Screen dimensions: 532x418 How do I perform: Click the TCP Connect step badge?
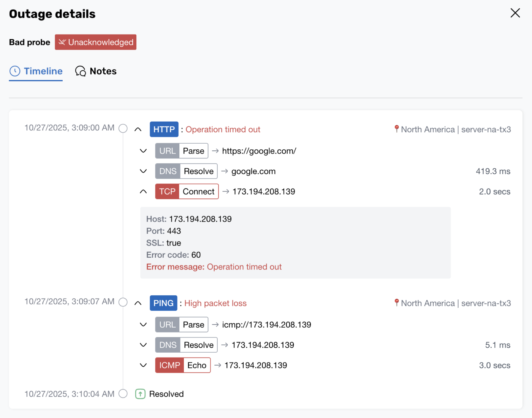pyautogui.click(x=187, y=191)
